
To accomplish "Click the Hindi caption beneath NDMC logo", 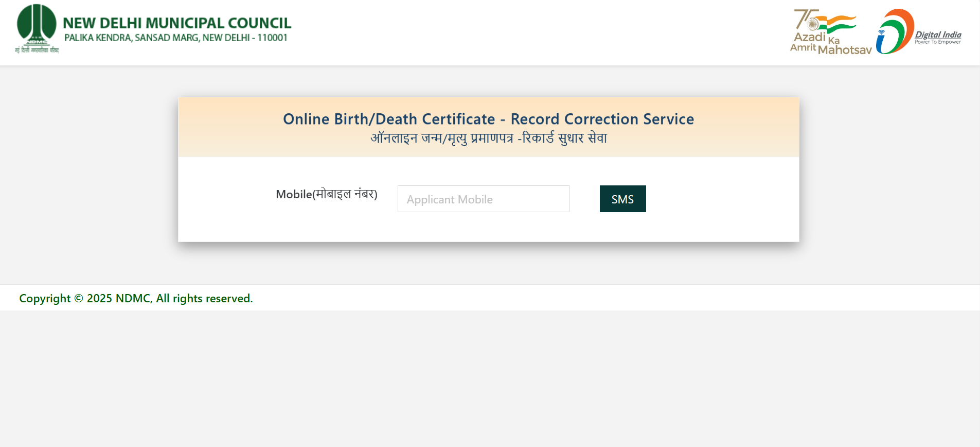I will tap(37, 50).
